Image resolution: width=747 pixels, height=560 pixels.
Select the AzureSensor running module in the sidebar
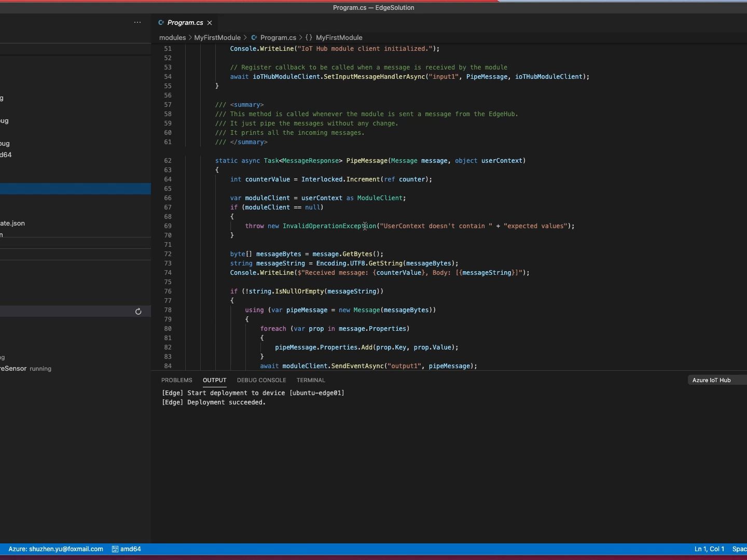pyautogui.click(x=26, y=369)
